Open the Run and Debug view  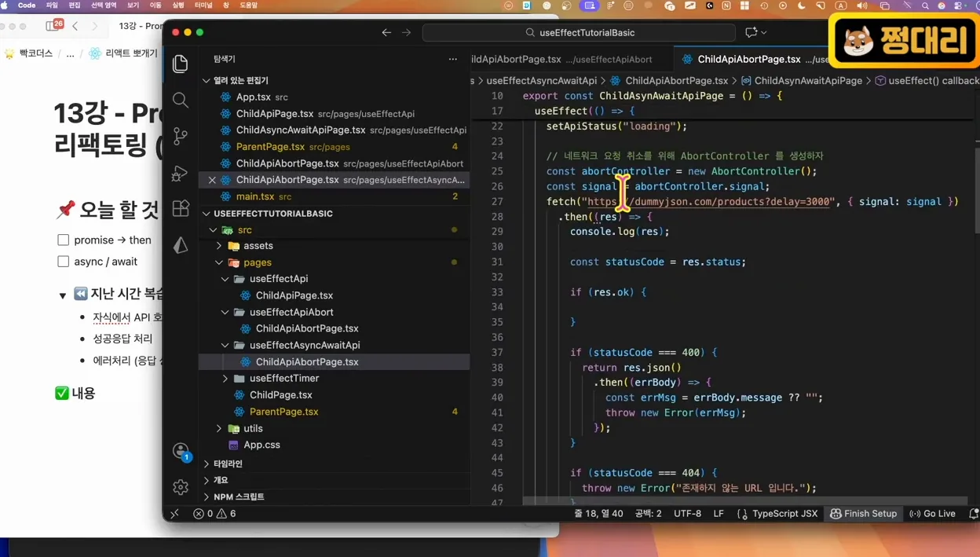(x=181, y=173)
